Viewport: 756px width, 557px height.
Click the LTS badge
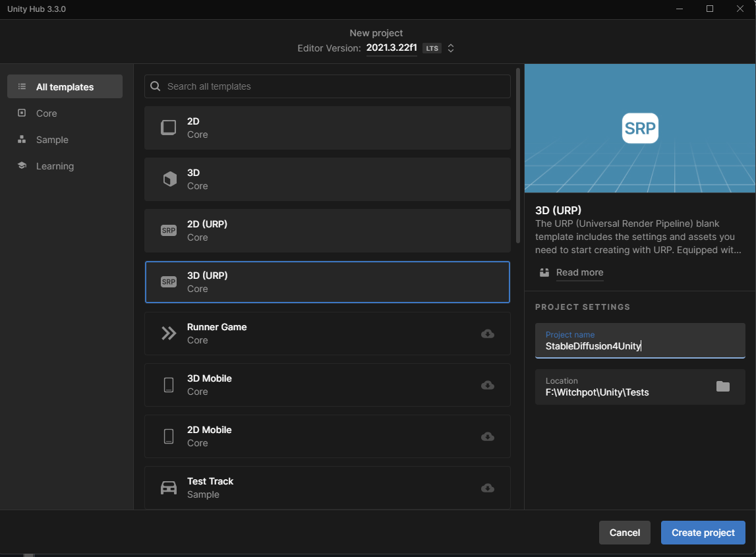click(432, 48)
